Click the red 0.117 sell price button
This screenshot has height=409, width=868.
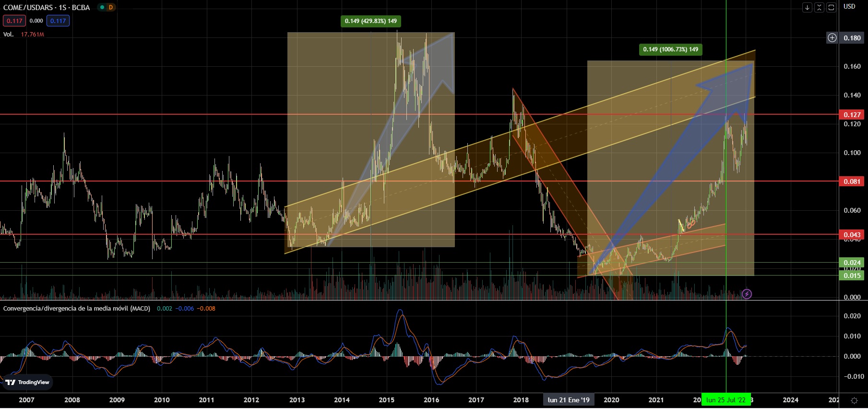pos(14,21)
